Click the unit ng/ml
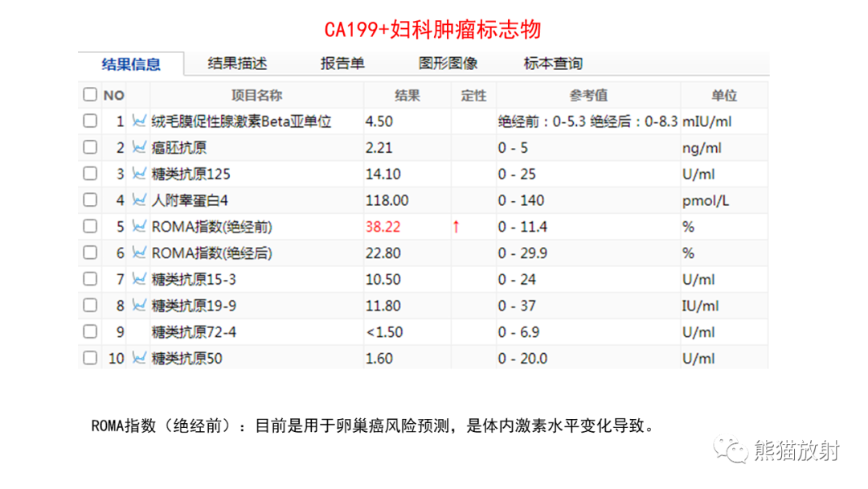This screenshot has width=868, height=489. 702,149
